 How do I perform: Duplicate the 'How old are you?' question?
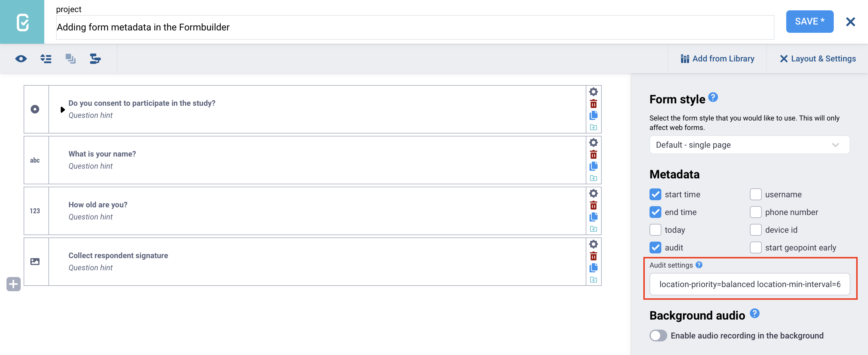pyautogui.click(x=593, y=217)
